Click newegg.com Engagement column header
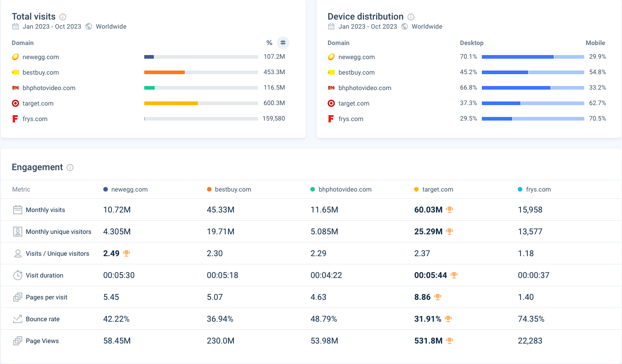Screen dimensions: 622x364 126,189
